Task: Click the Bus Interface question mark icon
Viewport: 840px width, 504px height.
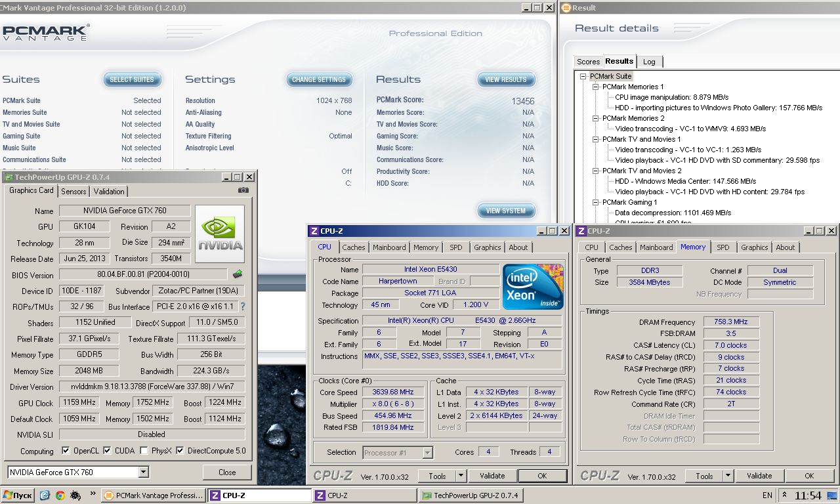Action: pos(243,306)
